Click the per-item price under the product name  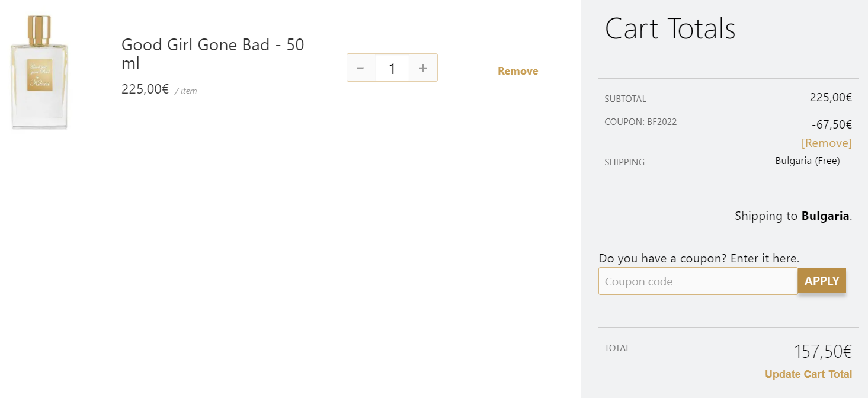[145, 89]
